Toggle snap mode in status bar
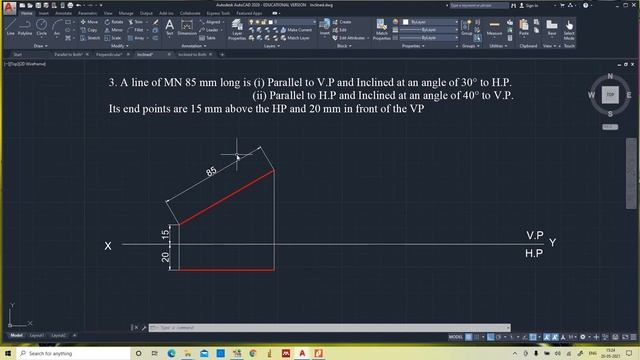640x360 pixels. 477,337
